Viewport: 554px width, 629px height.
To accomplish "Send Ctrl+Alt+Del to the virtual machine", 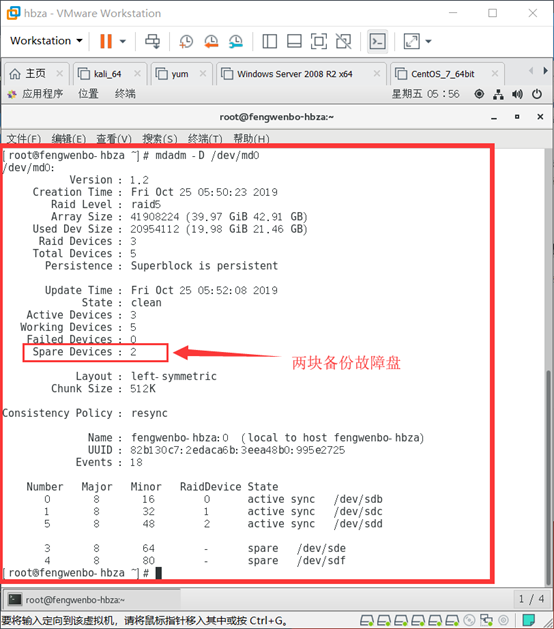I will [152, 41].
